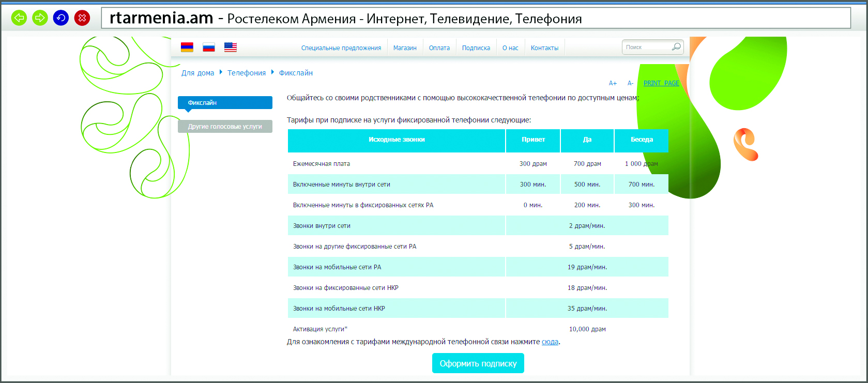Click Включенные минуты внутри сети label
Viewport: 868px width, 383px height.
341,185
